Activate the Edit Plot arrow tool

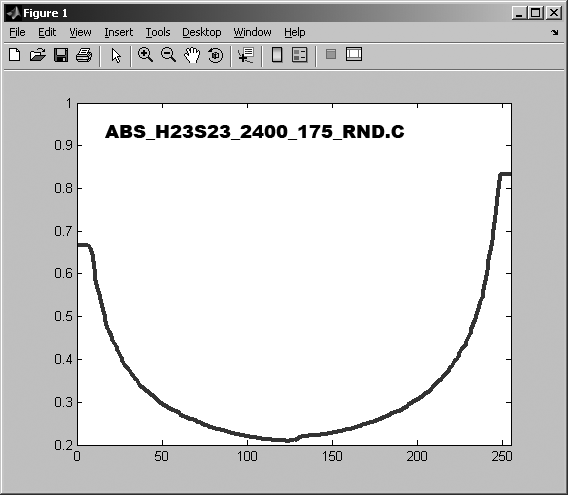pos(116,55)
